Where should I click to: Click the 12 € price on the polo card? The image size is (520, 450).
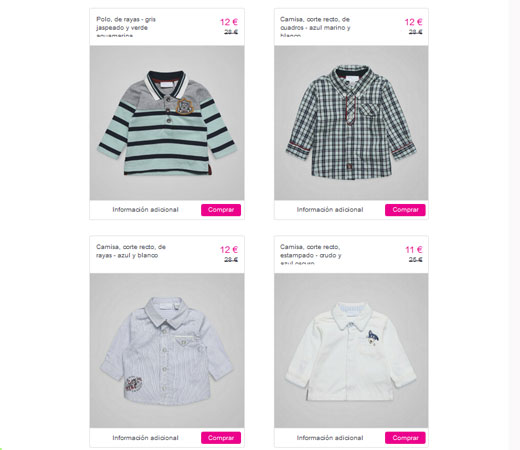tap(229, 22)
